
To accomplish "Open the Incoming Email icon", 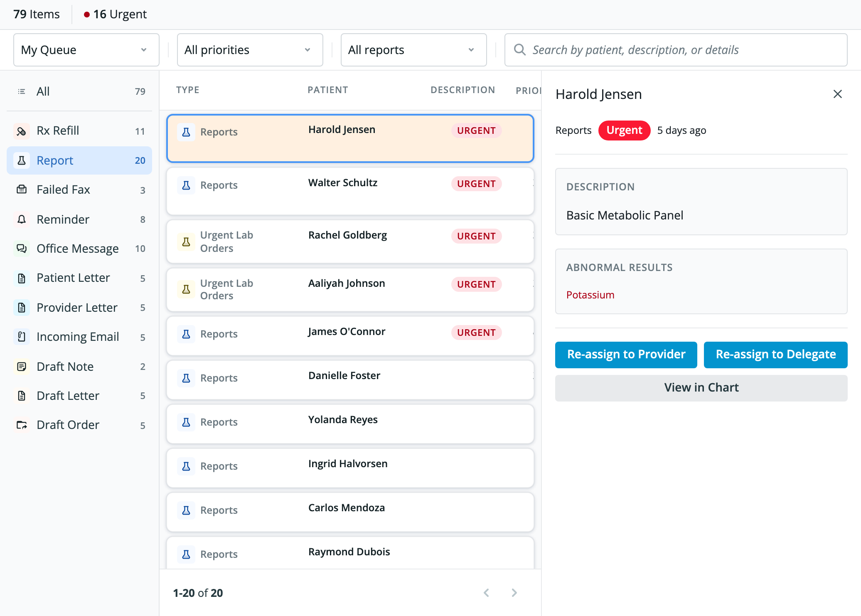I will [x=22, y=337].
